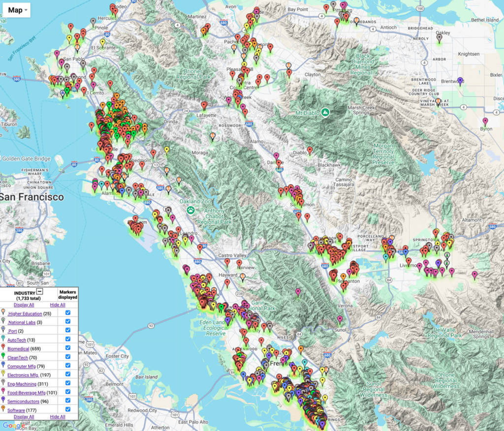Viewport: 504px width, 431px height.
Task: Click Display All link above Higher Education
Action: [x=24, y=305]
